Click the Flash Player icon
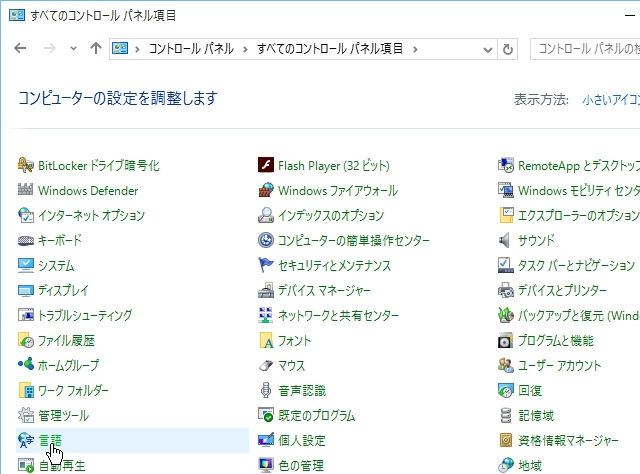Image resolution: width=640 pixels, height=474 pixels. [x=266, y=165]
